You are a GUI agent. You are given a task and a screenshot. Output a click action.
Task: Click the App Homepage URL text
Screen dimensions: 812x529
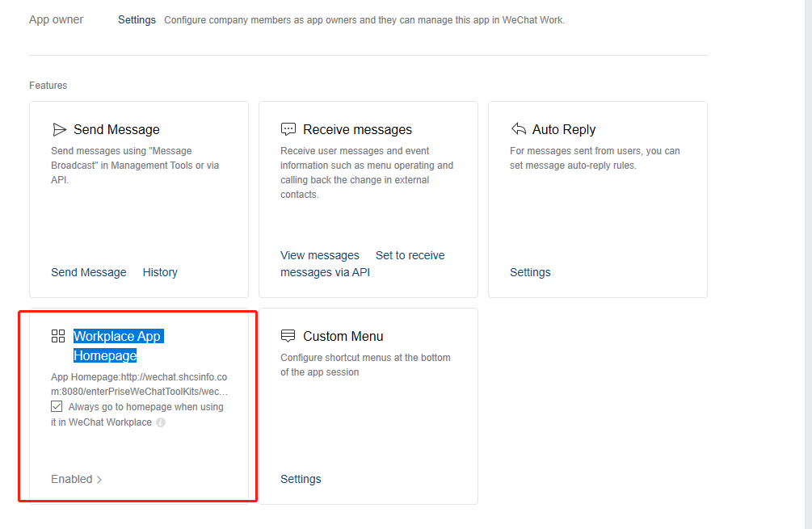[139, 384]
